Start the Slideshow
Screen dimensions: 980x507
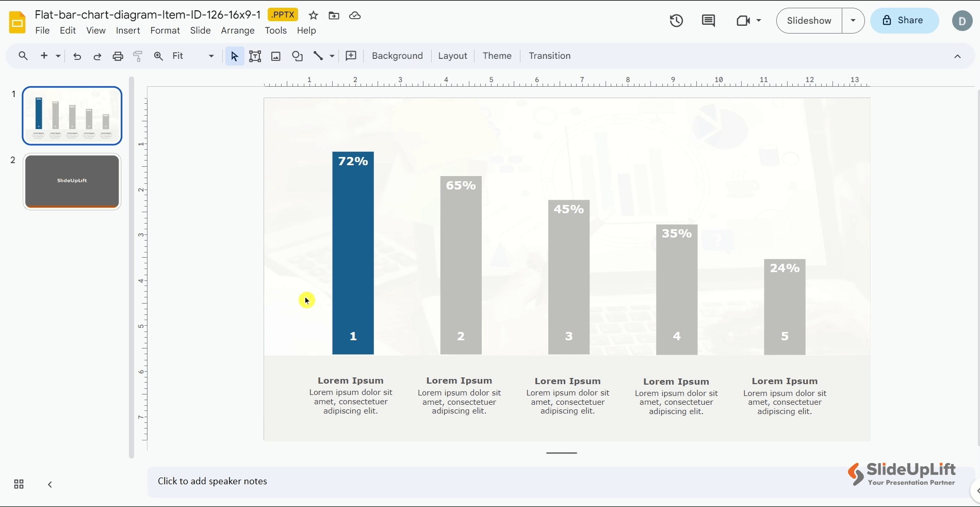(809, 21)
